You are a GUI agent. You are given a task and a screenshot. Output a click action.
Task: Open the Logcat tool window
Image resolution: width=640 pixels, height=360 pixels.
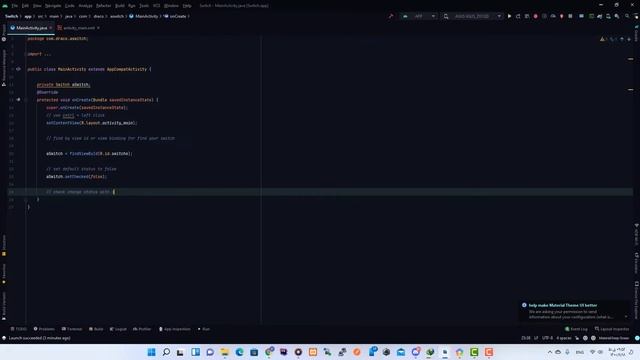coord(118,329)
